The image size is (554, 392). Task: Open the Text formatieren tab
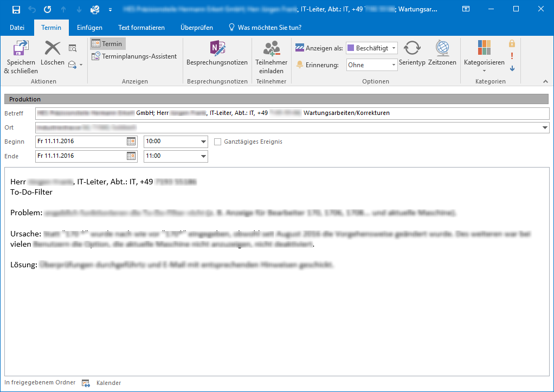(x=141, y=28)
